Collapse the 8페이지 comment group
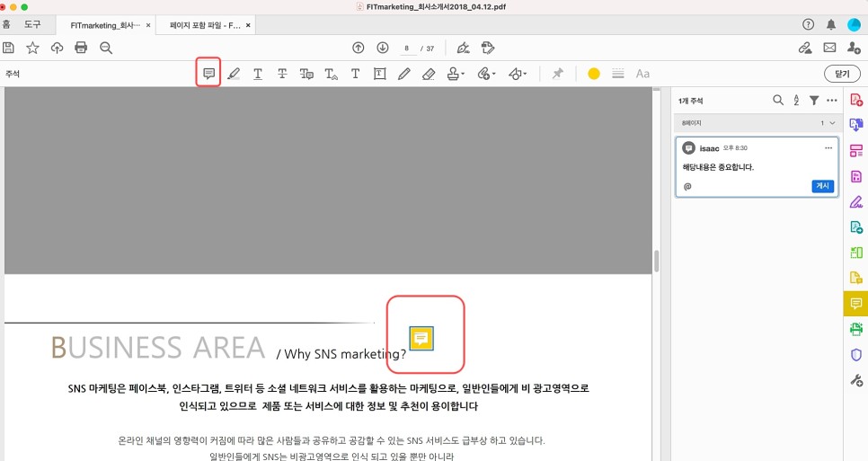The image size is (868, 461). point(832,123)
